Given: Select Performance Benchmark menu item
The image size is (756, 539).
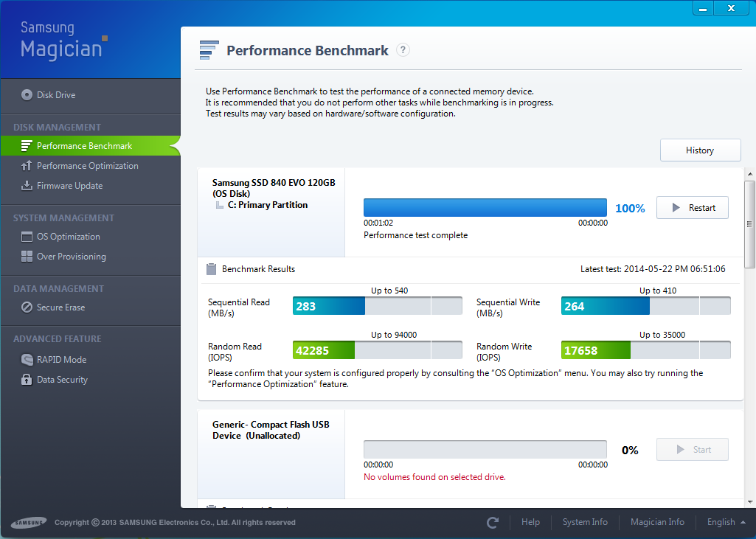Looking at the screenshot, I should pos(91,145).
